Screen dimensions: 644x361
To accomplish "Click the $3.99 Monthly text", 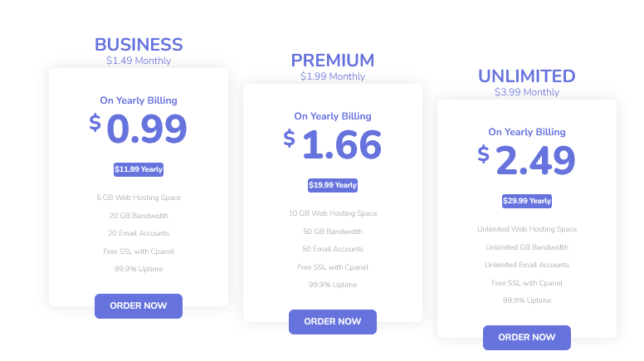I will [527, 92].
